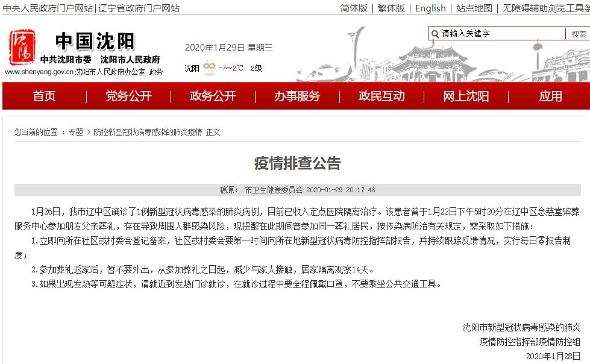Click the temperature reading -7～2℃

[231, 68]
